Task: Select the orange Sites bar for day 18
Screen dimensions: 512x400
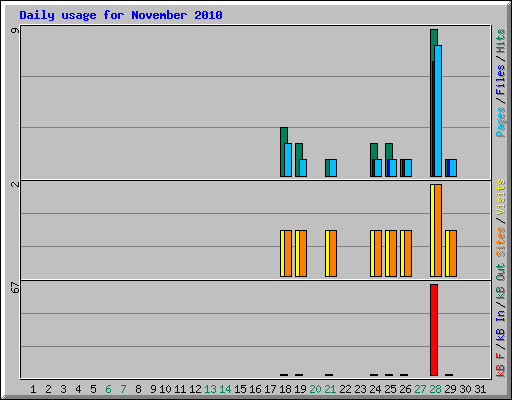Action: (x=288, y=253)
